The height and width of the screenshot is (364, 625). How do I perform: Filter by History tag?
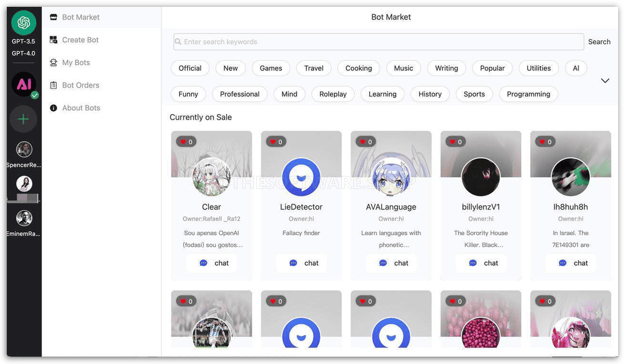430,94
